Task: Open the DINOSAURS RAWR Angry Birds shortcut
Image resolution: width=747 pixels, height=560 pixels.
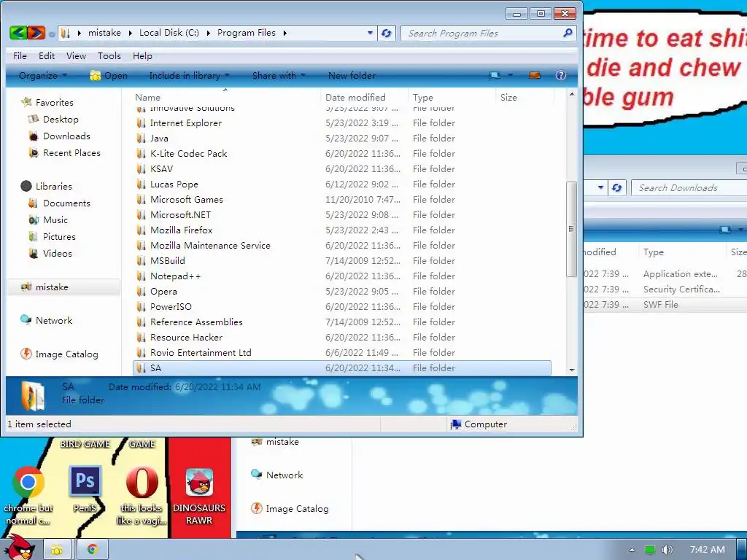Action: click(199, 482)
